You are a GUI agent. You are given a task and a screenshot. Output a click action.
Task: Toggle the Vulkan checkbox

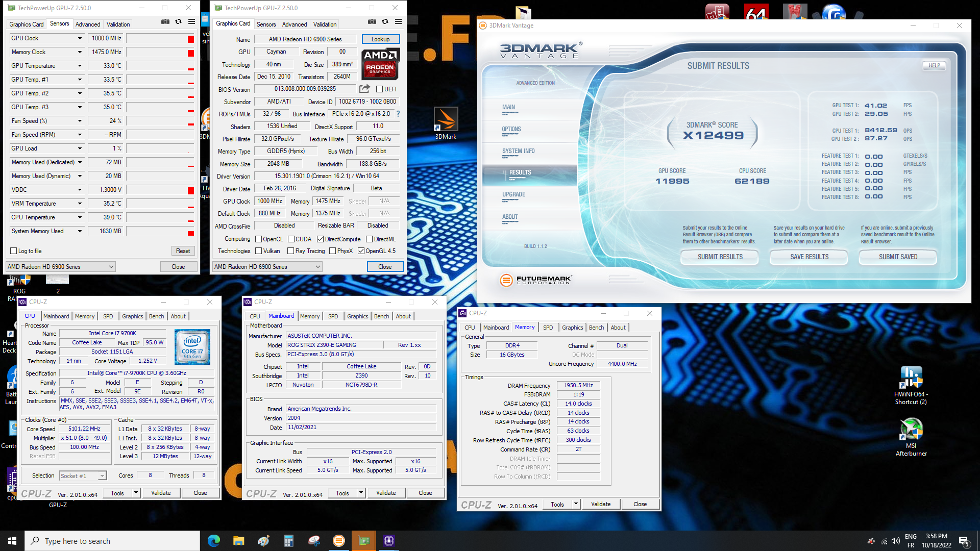258,251
